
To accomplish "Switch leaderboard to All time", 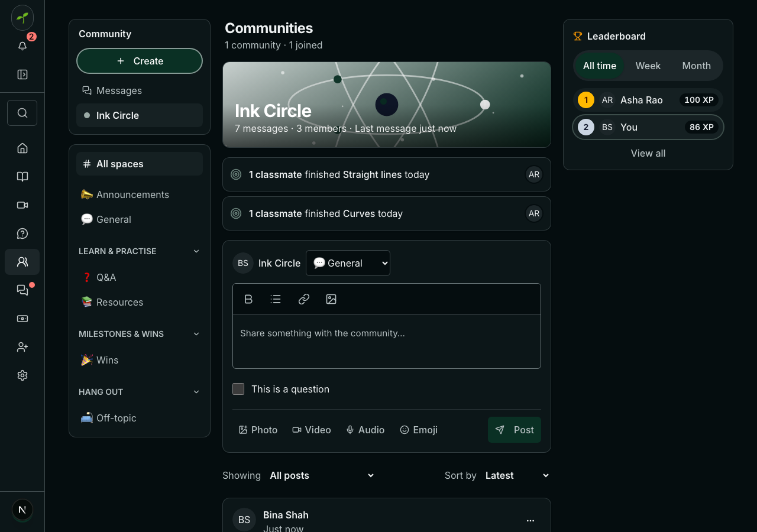I will 600,66.
